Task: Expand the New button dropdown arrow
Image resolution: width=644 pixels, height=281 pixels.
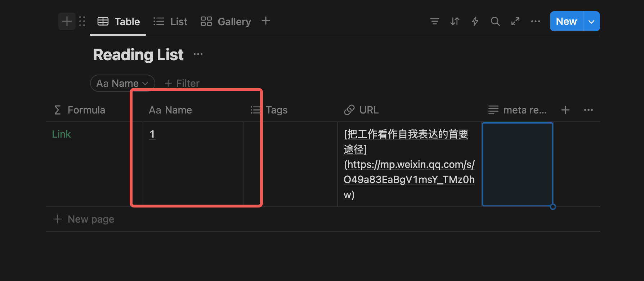Action: (591, 21)
